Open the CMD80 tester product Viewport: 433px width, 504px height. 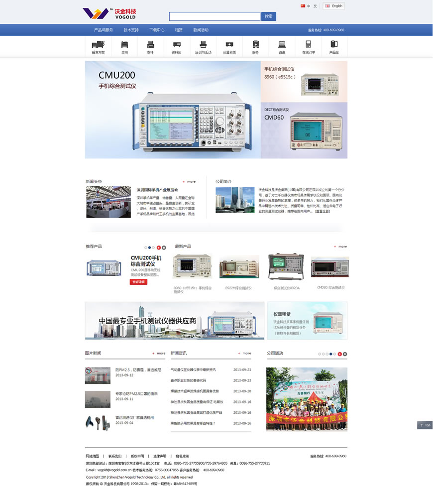330,267
